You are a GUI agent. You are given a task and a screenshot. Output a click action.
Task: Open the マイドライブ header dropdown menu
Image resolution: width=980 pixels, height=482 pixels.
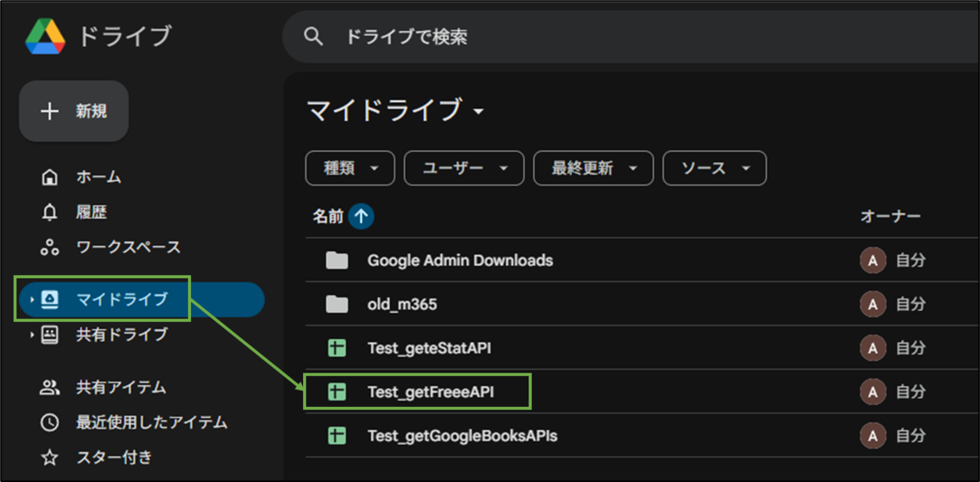[480, 113]
